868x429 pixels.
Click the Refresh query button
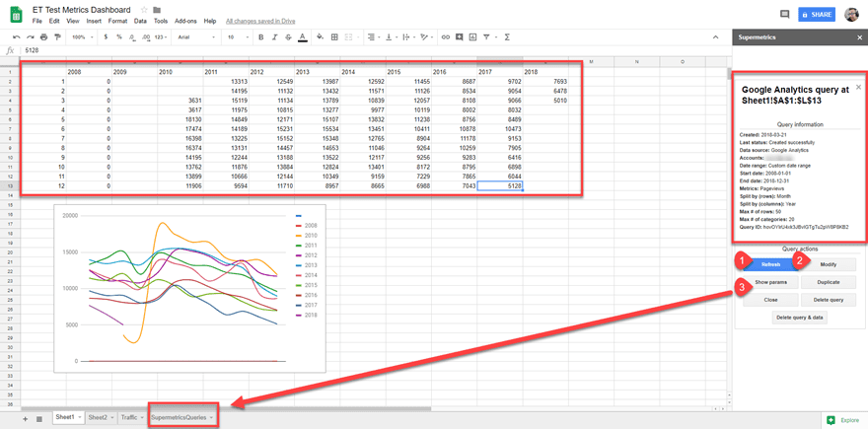click(770, 264)
